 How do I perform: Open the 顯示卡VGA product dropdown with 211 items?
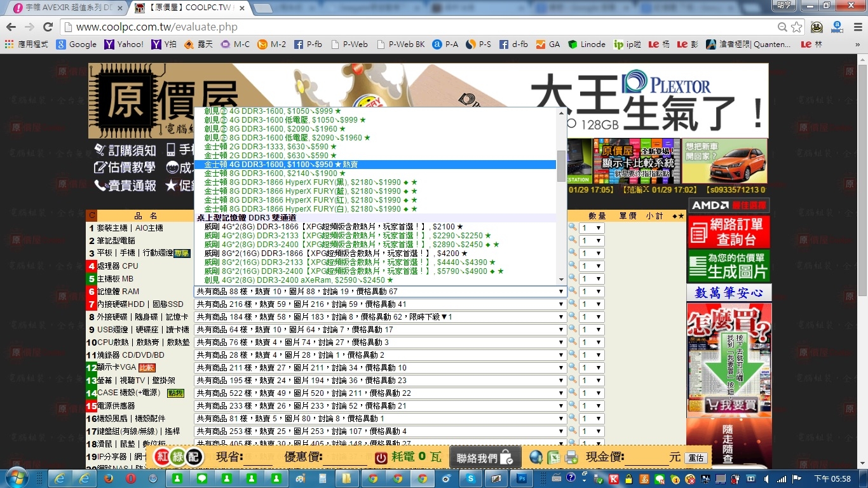380,368
